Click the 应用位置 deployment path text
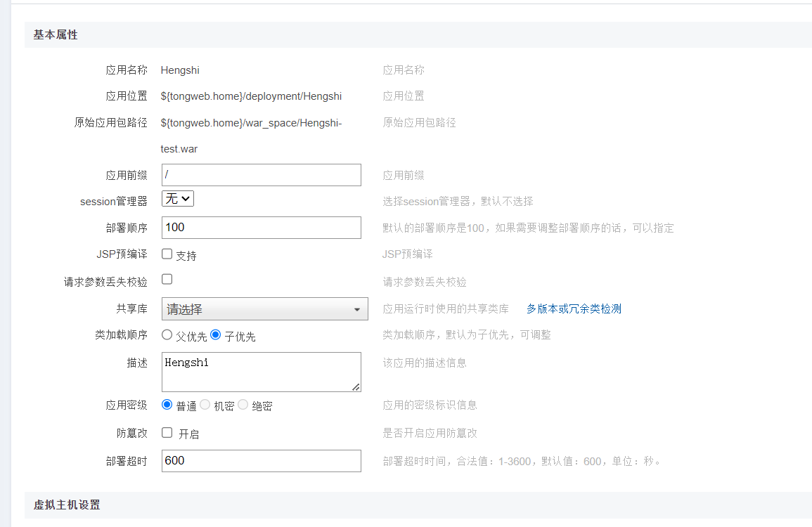Image resolution: width=812 pixels, height=527 pixels. 251,96
